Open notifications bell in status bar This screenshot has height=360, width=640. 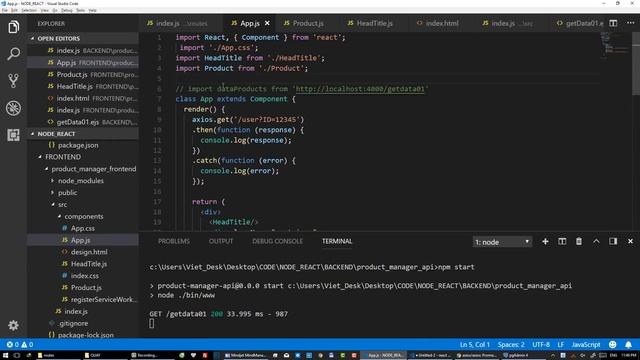(x=629, y=345)
